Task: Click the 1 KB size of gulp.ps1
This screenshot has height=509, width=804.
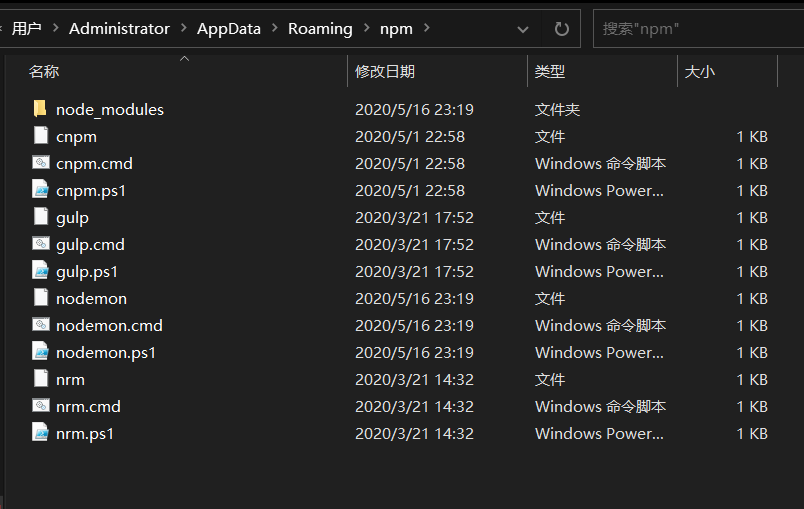Action: (752, 272)
